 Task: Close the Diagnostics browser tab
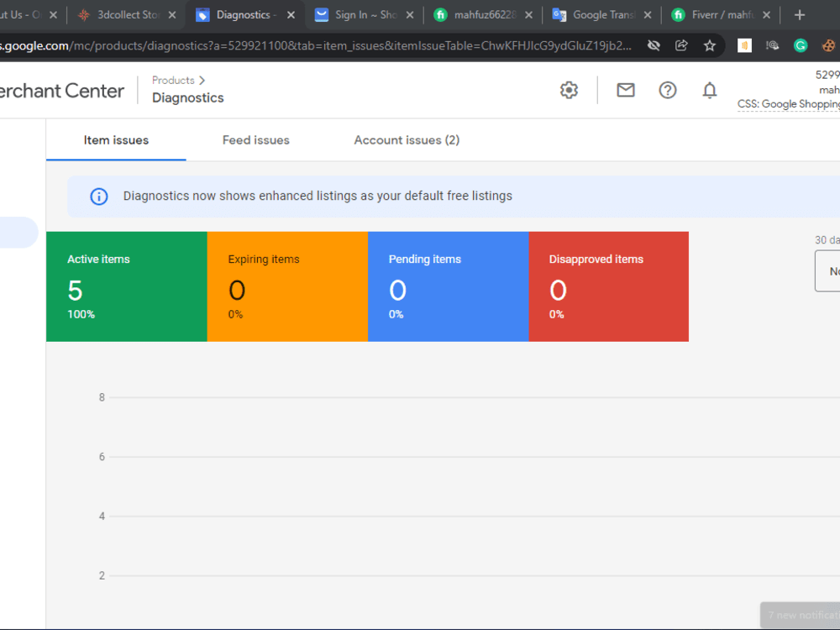291,15
